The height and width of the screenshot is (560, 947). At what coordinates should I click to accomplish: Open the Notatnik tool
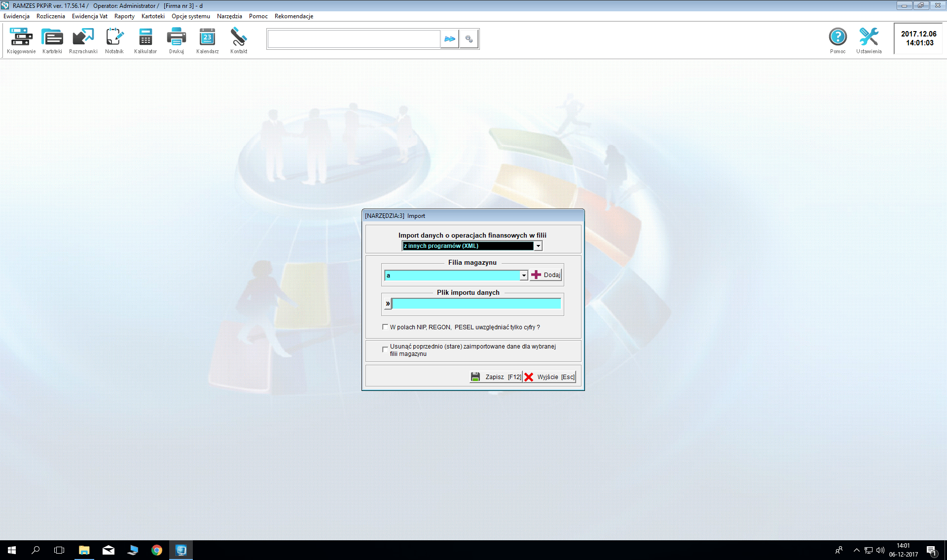tap(114, 37)
